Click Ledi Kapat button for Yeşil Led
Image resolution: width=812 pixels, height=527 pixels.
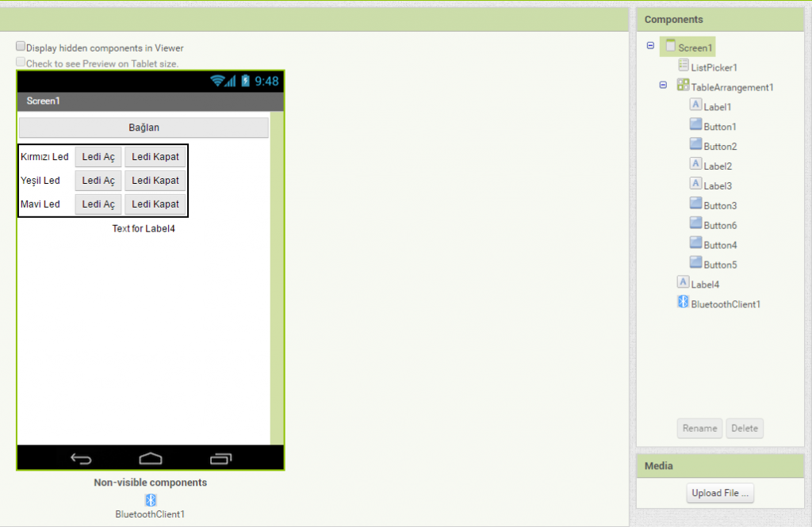(x=155, y=181)
